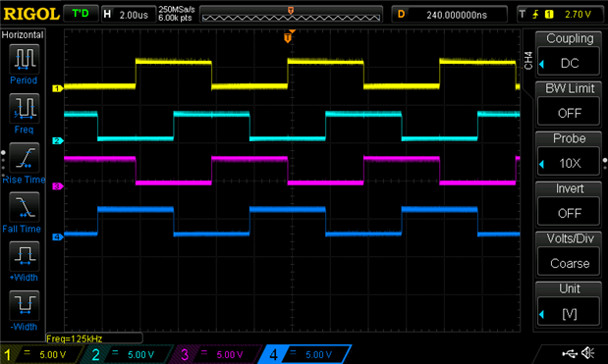Click the USB connection status icon
Image resolution: width=608 pixels, height=364 pixels.
tap(570, 353)
